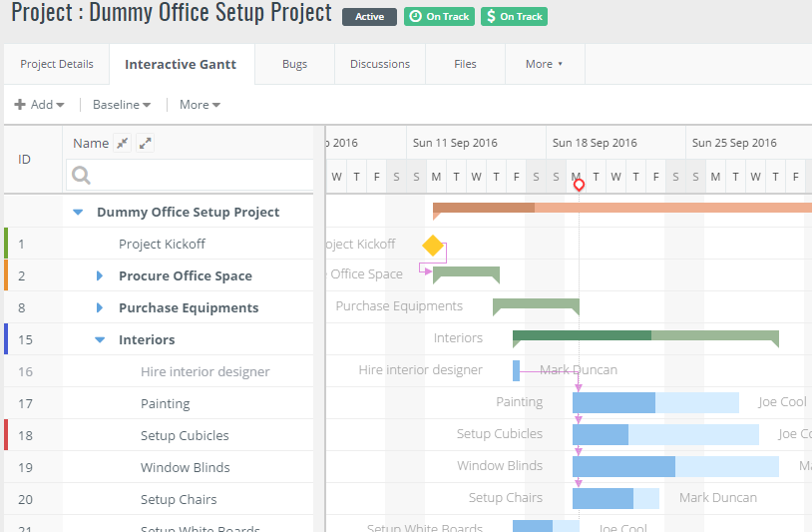Expand all rows icon beside Name
The width and height of the screenshot is (812, 532).
(x=145, y=143)
